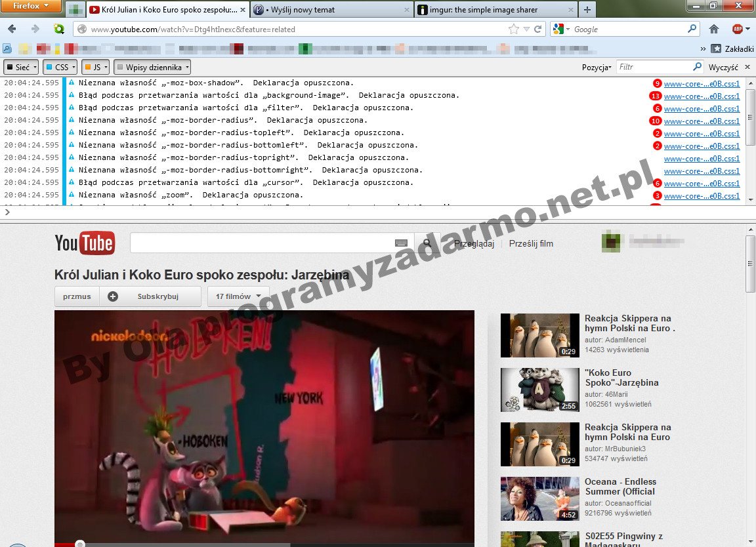Click the Subskrybuj button

(x=150, y=296)
